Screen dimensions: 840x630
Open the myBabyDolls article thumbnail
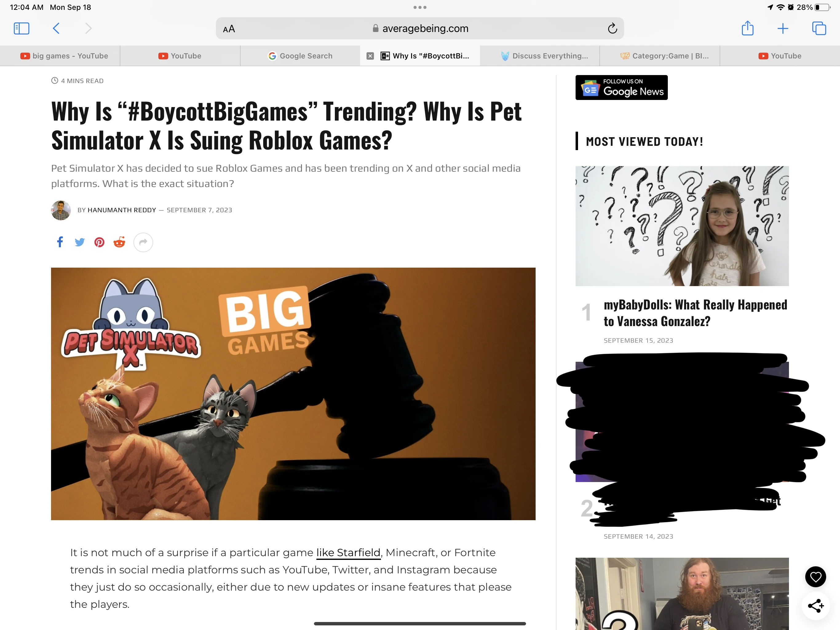pos(682,226)
